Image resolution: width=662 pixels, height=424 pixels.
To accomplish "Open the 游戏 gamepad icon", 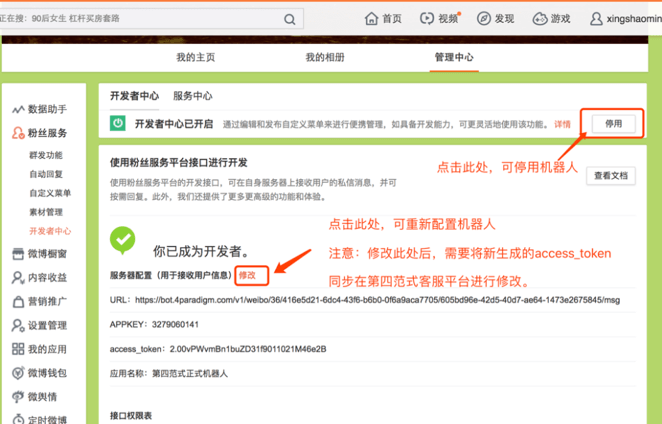I will point(540,19).
